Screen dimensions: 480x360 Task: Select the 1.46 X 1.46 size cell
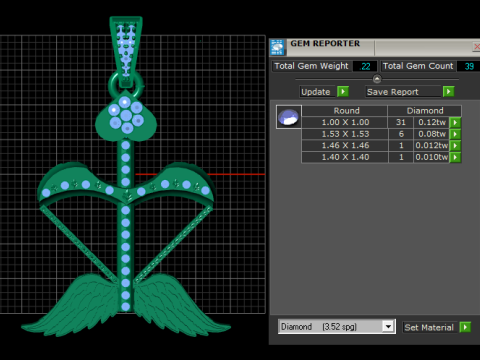pyautogui.click(x=345, y=146)
